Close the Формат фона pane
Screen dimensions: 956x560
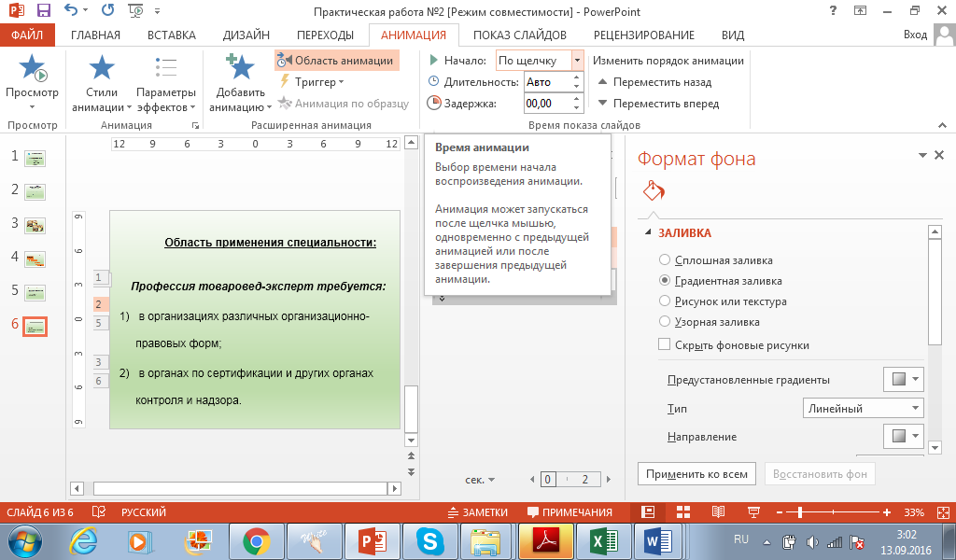point(939,155)
